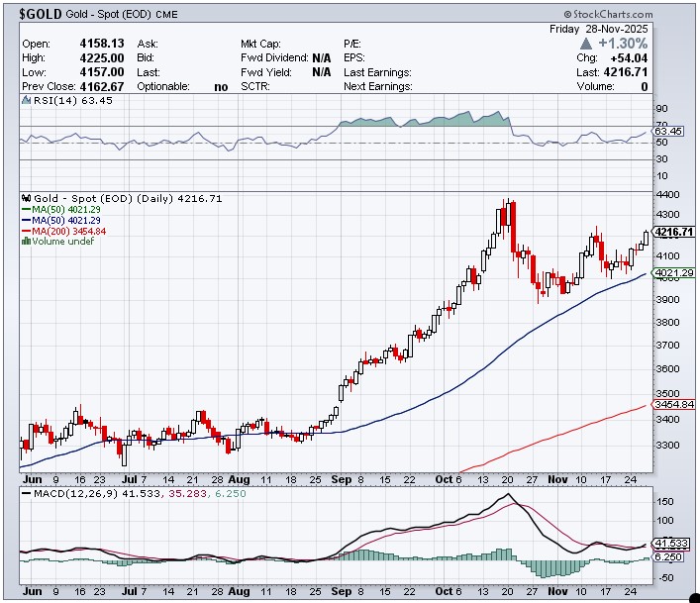700x603 pixels.
Task: Click the candlestick icon before Gold - Spot legend
Action: pyautogui.click(x=25, y=198)
